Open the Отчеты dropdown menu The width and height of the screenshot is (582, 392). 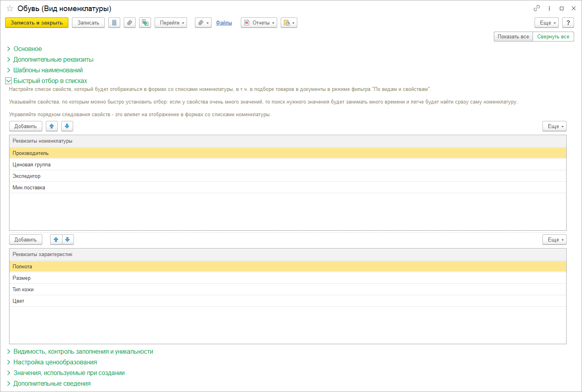[x=259, y=23]
